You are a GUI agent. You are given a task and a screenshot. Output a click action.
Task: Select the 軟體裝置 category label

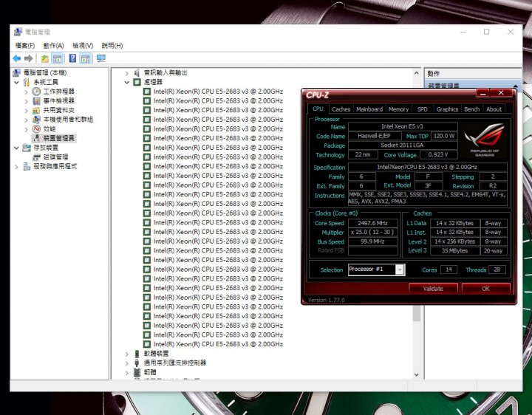156,353
